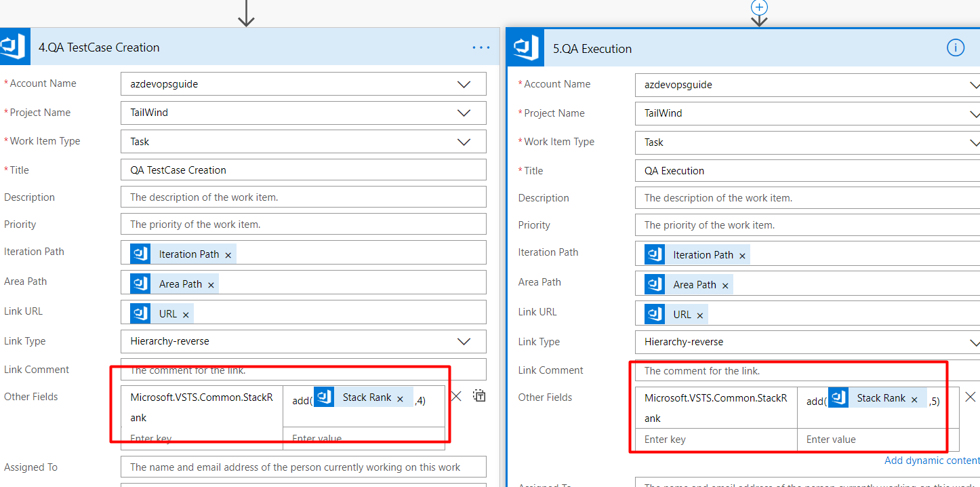Click the Description field in 4.QA TestCase Creation

tap(304, 197)
